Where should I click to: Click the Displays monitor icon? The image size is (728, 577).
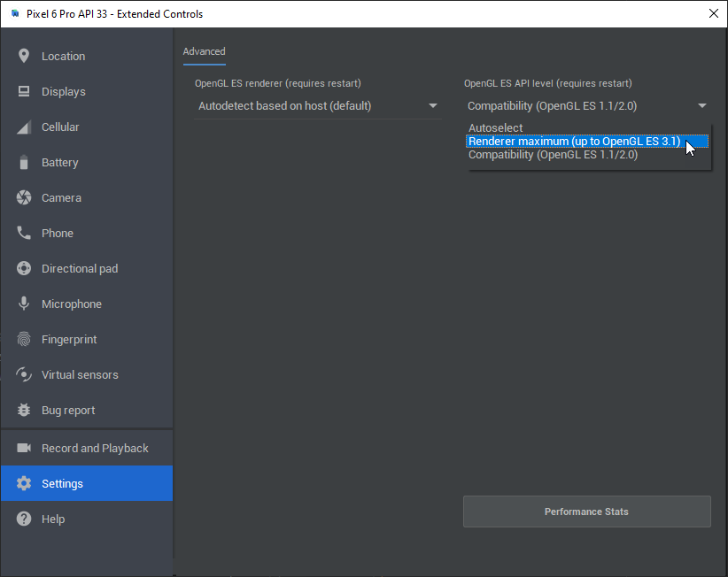coord(24,91)
